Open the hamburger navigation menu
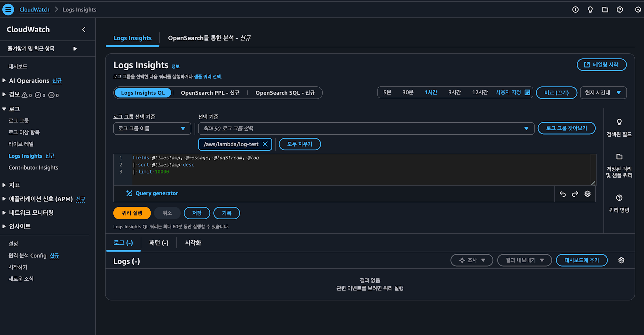 (8, 9)
